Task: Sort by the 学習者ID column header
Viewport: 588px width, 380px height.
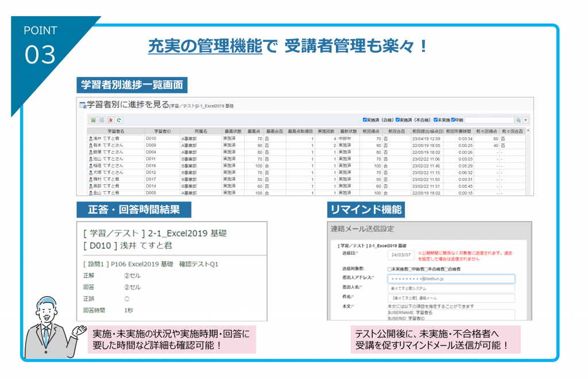Action: (x=163, y=131)
